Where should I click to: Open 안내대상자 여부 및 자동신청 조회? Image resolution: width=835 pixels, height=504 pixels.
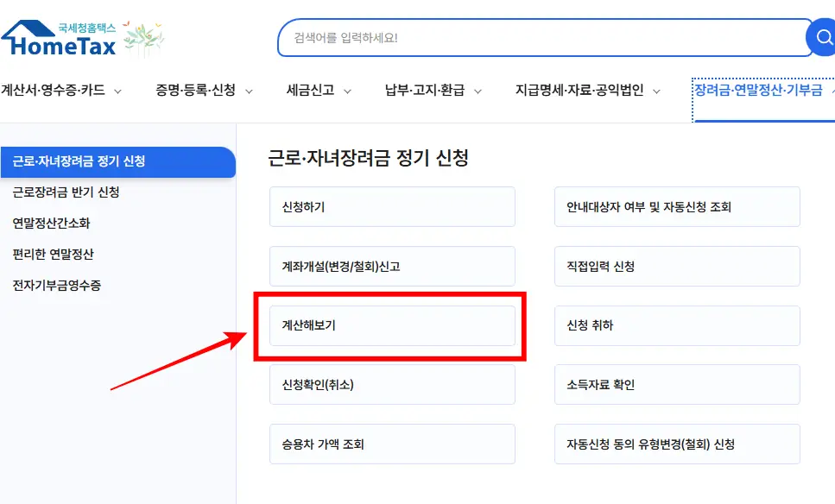(x=676, y=206)
